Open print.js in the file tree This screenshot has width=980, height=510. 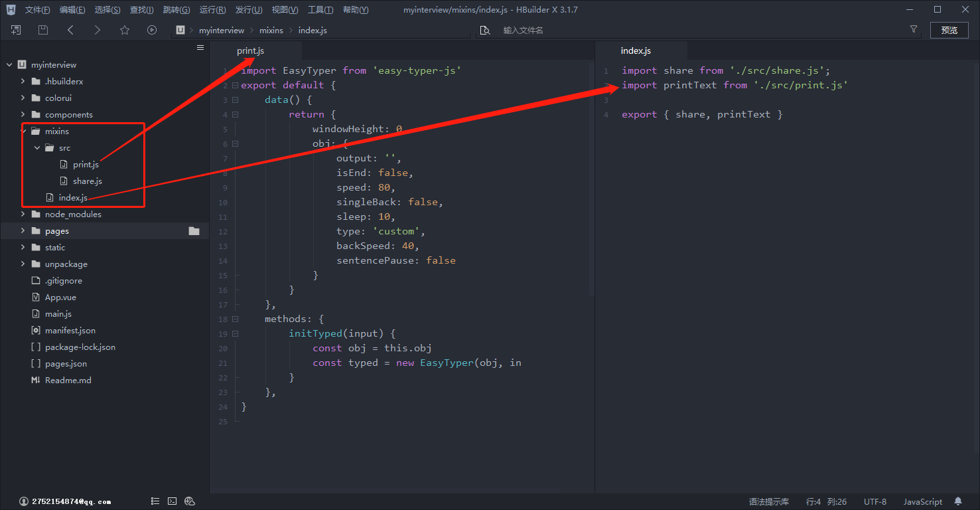(x=86, y=165)
